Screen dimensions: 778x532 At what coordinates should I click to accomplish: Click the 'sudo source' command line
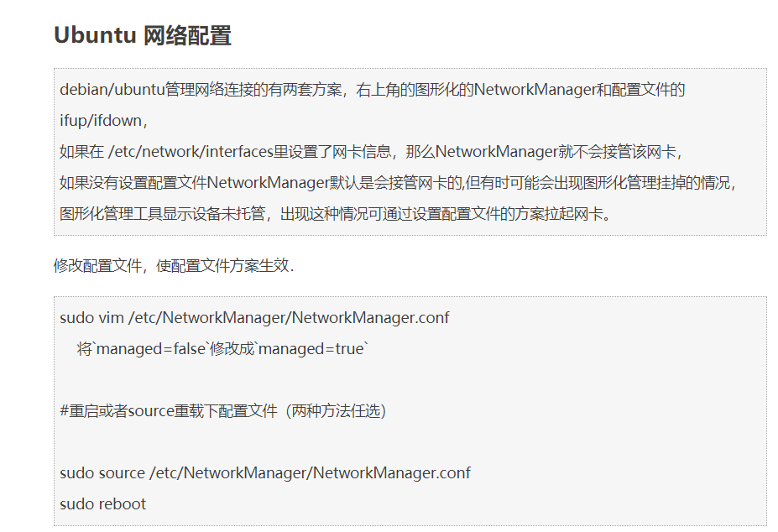coord(265,473)
